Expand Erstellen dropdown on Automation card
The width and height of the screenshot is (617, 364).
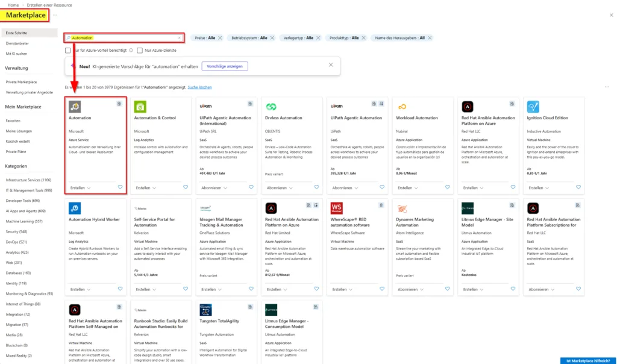click(80, 187)
